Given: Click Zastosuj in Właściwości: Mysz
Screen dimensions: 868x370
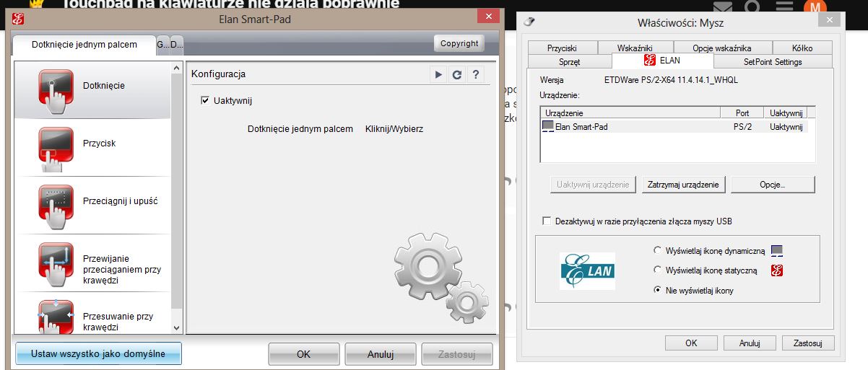Looking at the screenshot, I should click(x=808, y=343).
